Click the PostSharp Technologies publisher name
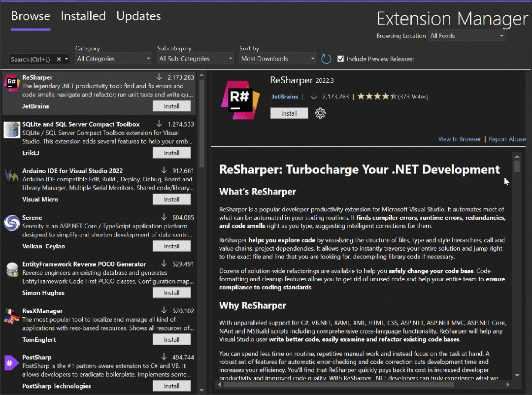This screenshot has width=532, height=395. [x=57, y=386]
